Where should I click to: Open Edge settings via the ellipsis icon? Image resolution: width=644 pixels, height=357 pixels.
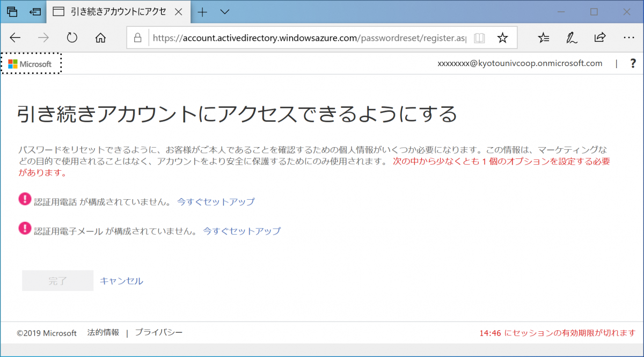628,38
